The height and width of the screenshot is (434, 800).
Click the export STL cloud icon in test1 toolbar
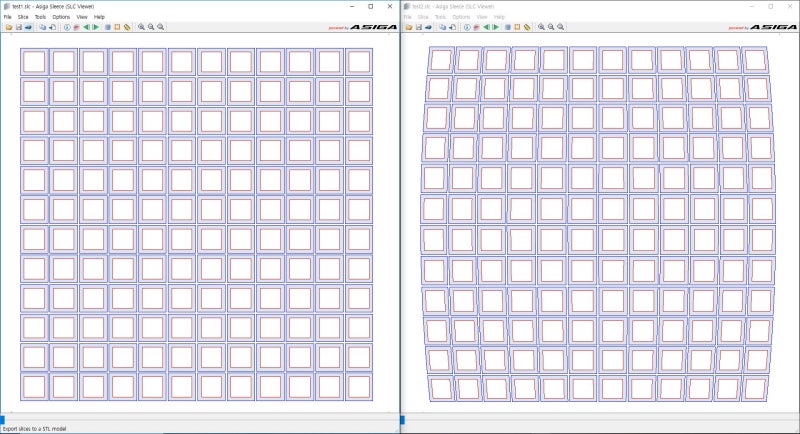click(x=29, y=27)
